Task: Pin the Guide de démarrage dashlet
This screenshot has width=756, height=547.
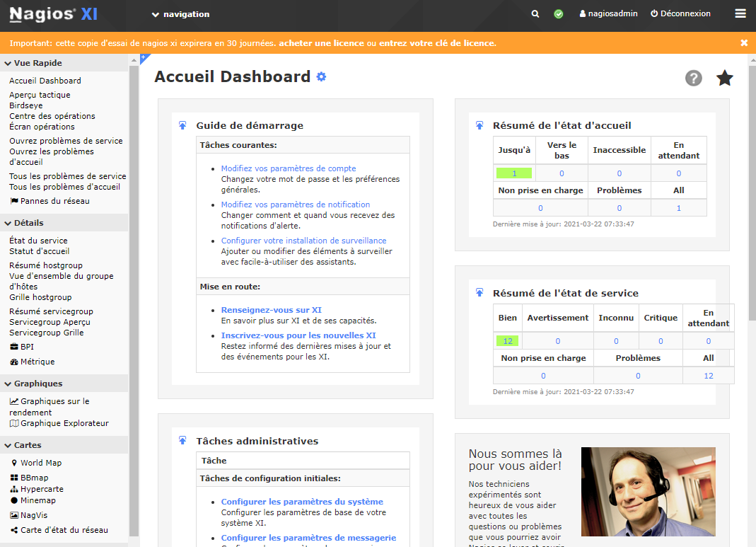Action: (182, 125)
